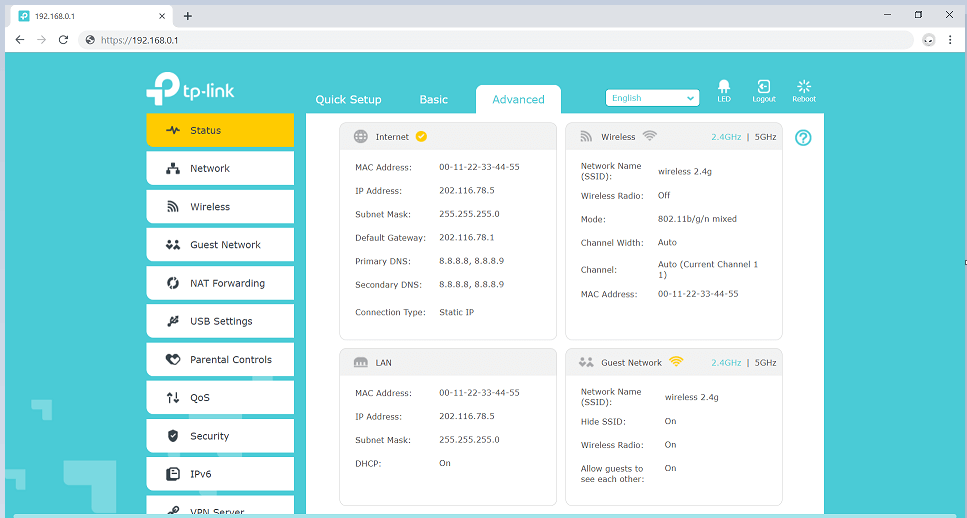The image size is (967, 518).
Task: Open Network settings in sidebar
Action: [x=220, y=169]
